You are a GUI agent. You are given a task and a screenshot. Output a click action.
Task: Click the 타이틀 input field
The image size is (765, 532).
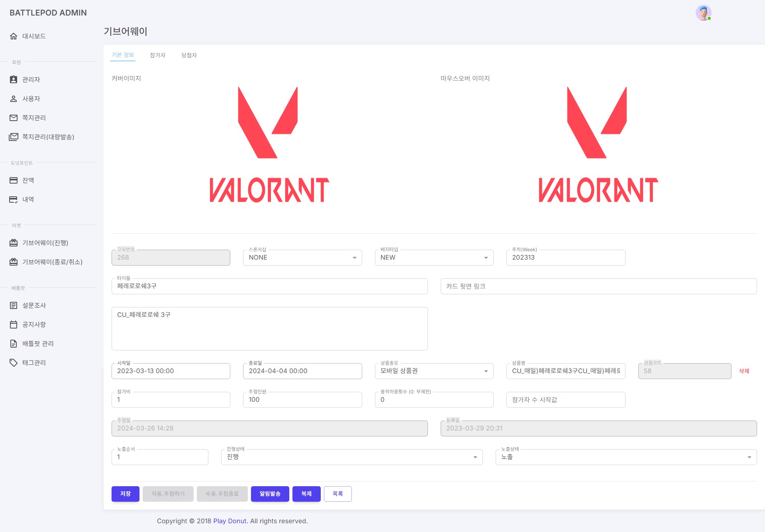click(x=269, y=286)
